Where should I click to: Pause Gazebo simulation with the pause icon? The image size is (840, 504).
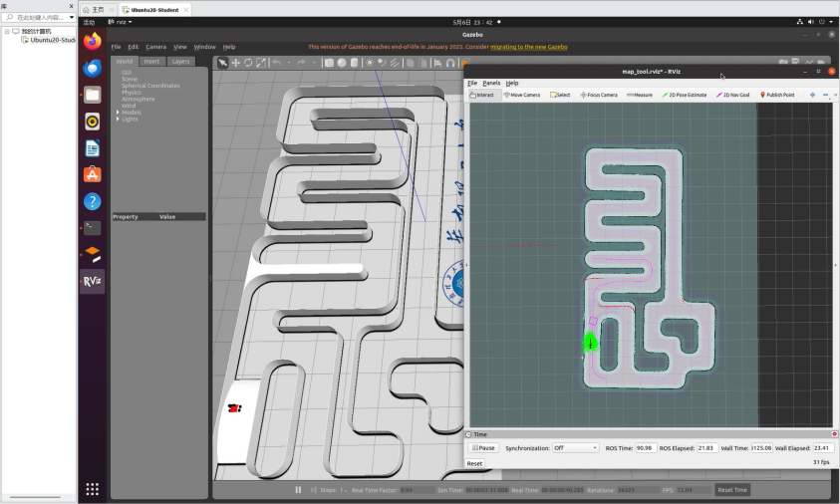tap(298, 489)
